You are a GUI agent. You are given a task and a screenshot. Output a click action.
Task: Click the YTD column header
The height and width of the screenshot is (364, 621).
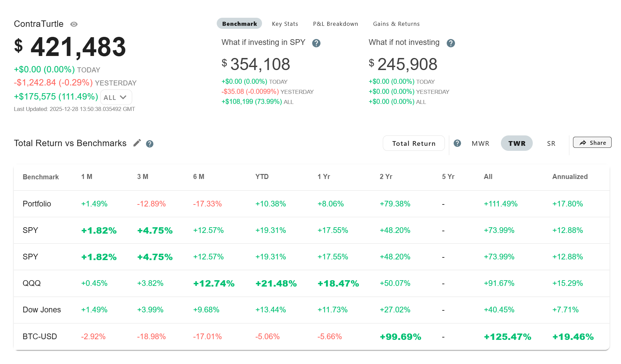point(262,177)
